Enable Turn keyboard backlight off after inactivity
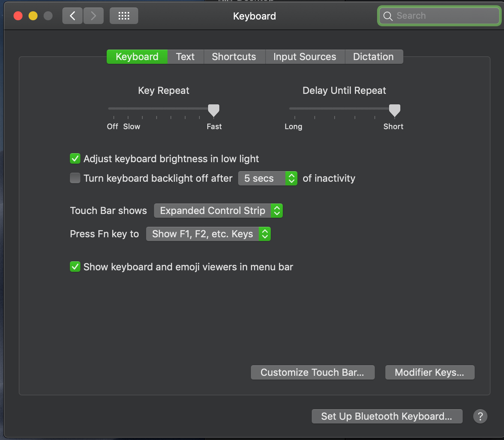Screen dimensions: 504x440 [75, 178]
